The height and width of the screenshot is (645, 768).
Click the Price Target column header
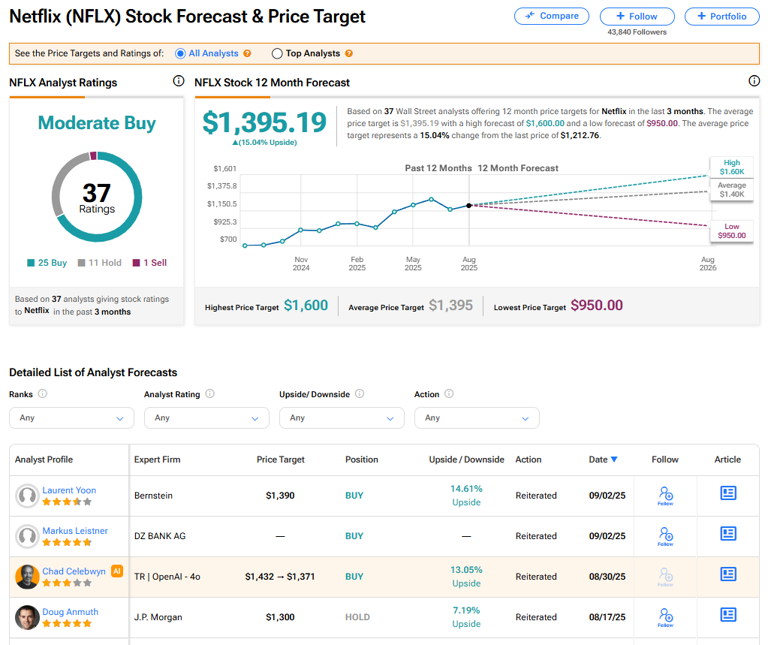click(281, 459)
